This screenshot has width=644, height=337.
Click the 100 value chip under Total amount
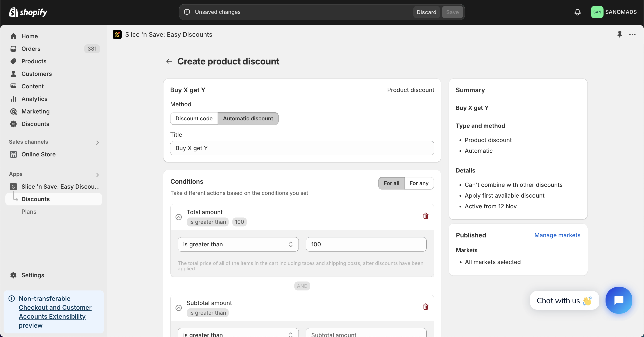[x=239, y=222]
